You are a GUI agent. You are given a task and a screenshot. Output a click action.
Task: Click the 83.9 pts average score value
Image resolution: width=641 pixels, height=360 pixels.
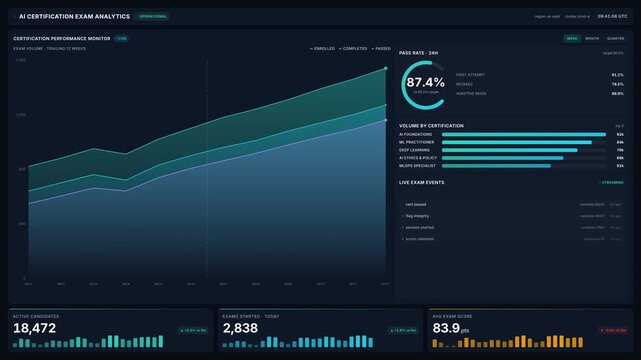point(450,328)
